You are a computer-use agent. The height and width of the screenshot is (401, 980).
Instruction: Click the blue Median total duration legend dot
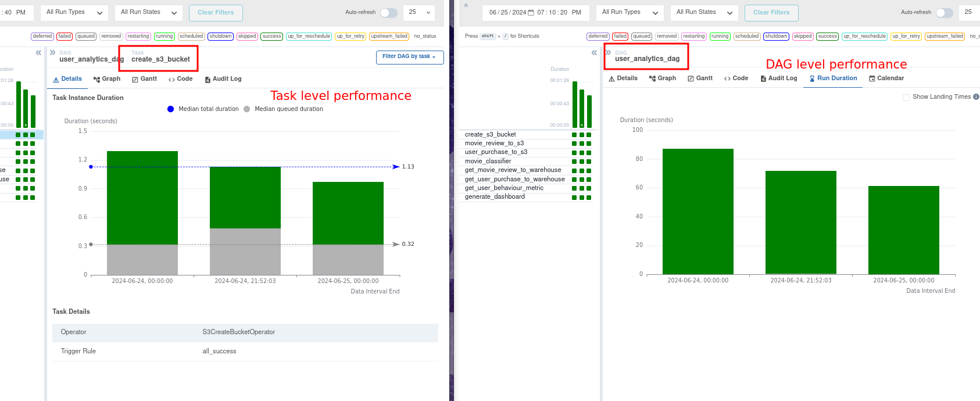point(170,109)
